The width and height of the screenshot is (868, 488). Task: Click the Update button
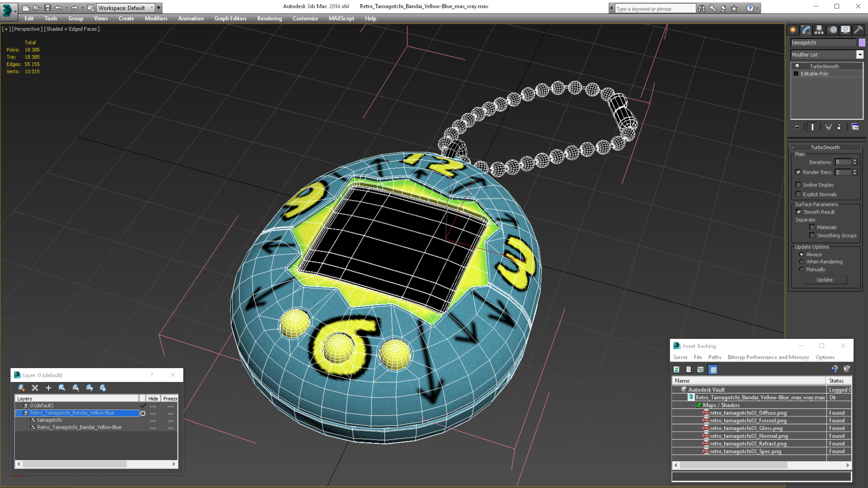[825, 280]
